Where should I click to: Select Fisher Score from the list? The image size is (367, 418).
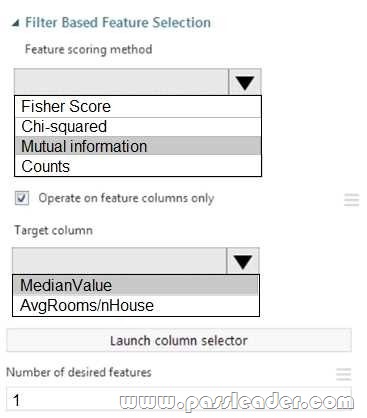coord(138,107)
